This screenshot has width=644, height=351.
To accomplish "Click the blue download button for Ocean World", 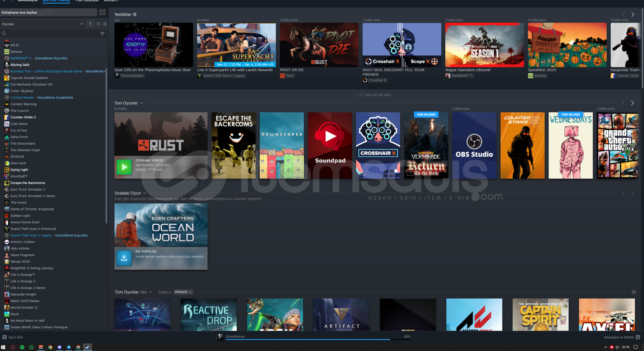I will 124,258.
